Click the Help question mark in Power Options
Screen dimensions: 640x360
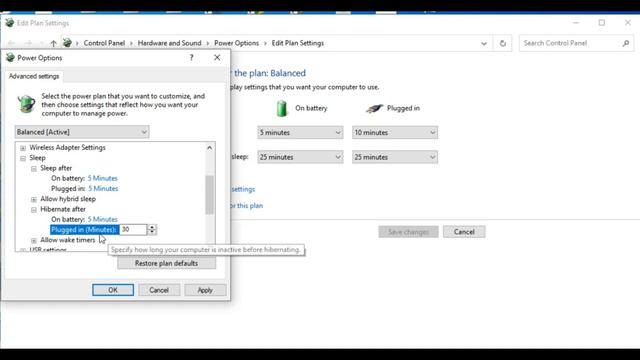point(191,58)
